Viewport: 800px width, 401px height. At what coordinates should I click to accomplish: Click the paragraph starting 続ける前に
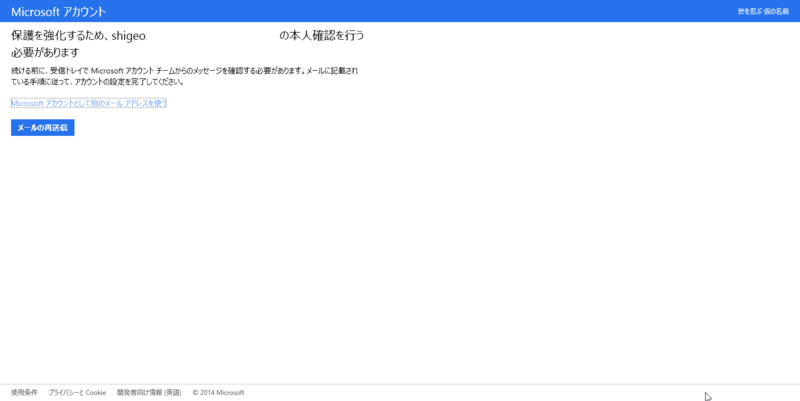click(x=185, y=77)
